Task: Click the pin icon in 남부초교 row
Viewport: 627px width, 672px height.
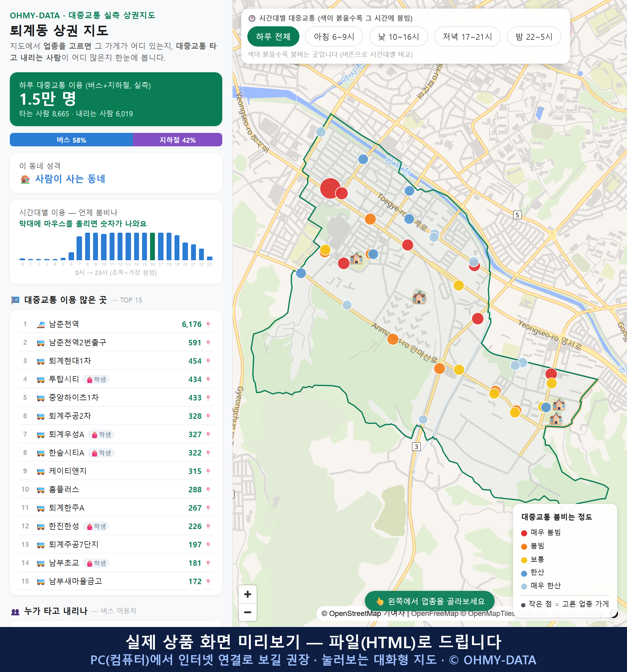Action: (208, 563)
